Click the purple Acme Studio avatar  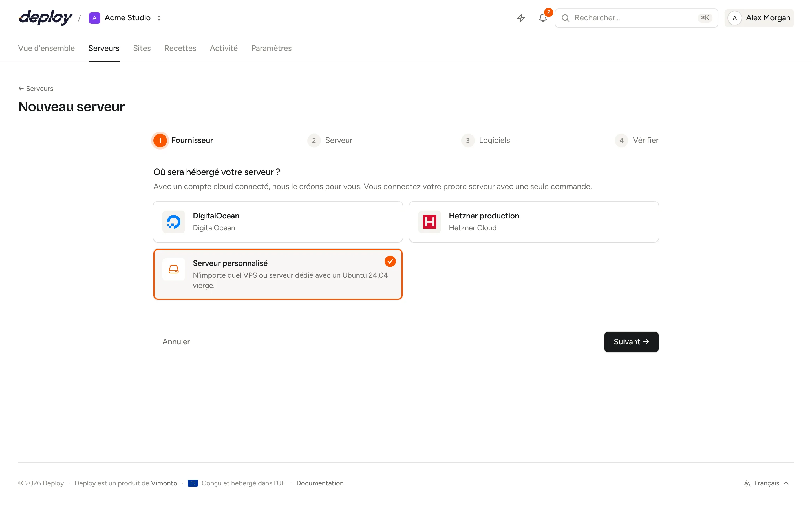(95, 18)
